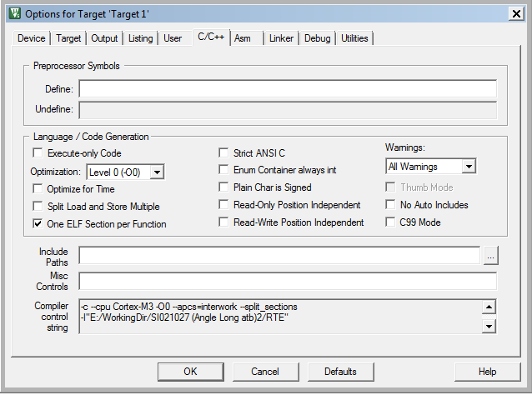Open the Optimization level dropdown
Screen dimensions: 532x395
point(157,172)
